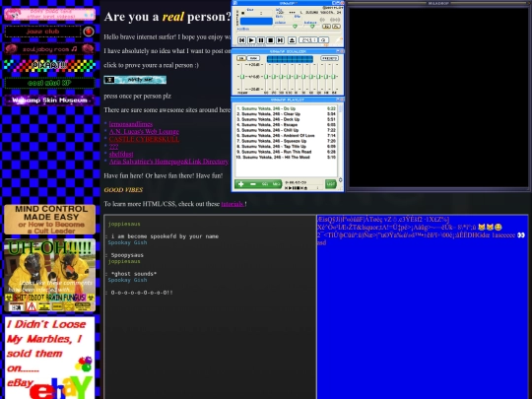Click the Eject button in Winamp
The image size is (532, 399).
[292, 40]
